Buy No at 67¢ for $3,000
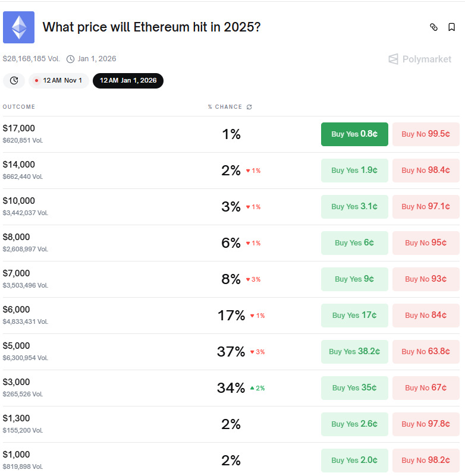Viewport: 465px width, 476px height. [x=426, y=388]
